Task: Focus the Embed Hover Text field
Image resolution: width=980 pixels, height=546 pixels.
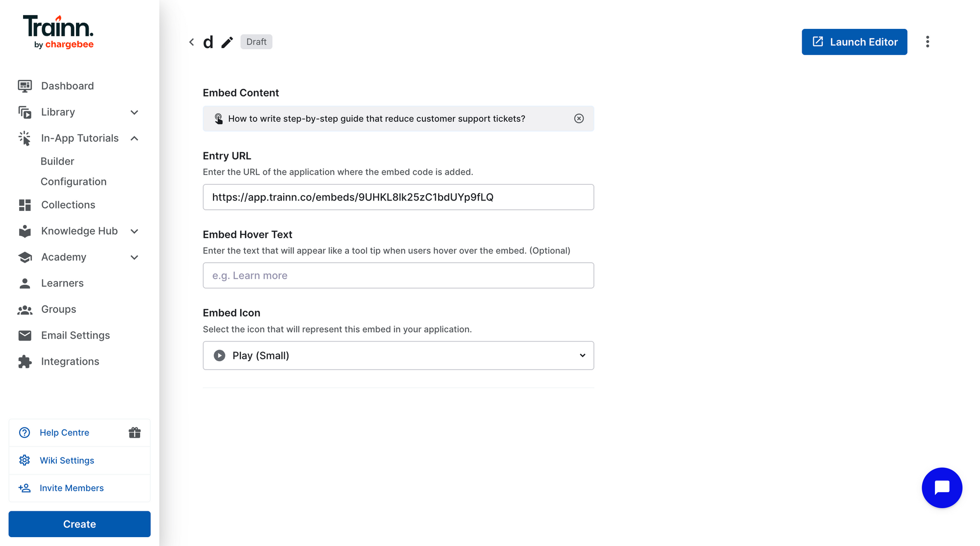Action: click(398, 275)
